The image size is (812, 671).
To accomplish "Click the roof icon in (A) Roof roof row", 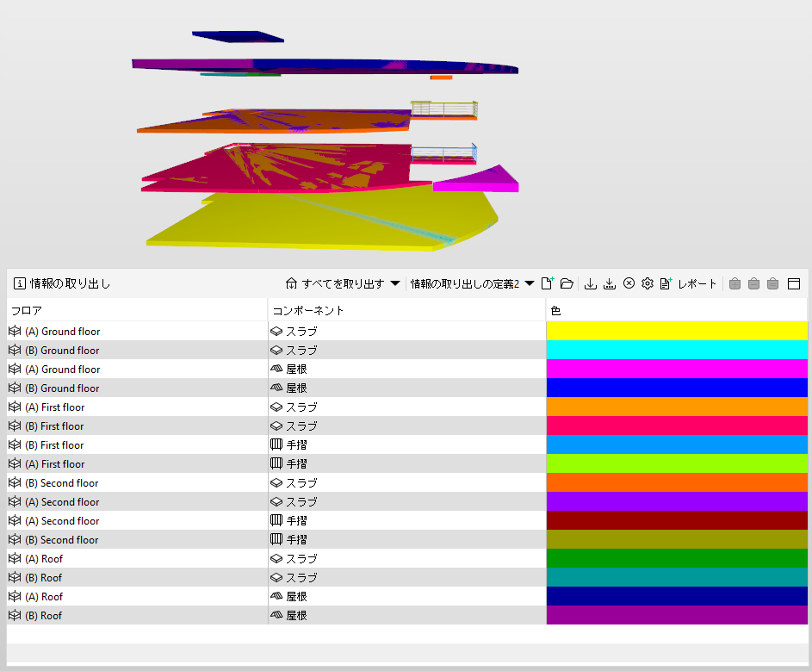I will pyautogui.click(x=276, y=596).
